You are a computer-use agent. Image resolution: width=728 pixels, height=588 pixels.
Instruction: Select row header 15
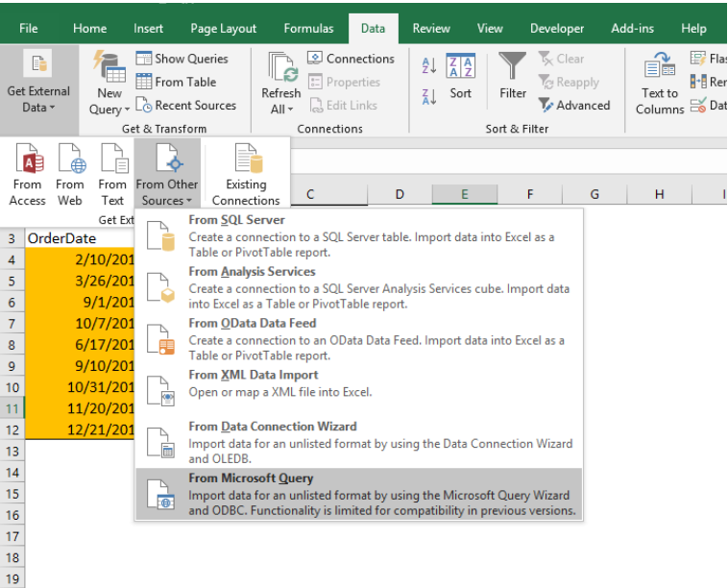[12, 494]
